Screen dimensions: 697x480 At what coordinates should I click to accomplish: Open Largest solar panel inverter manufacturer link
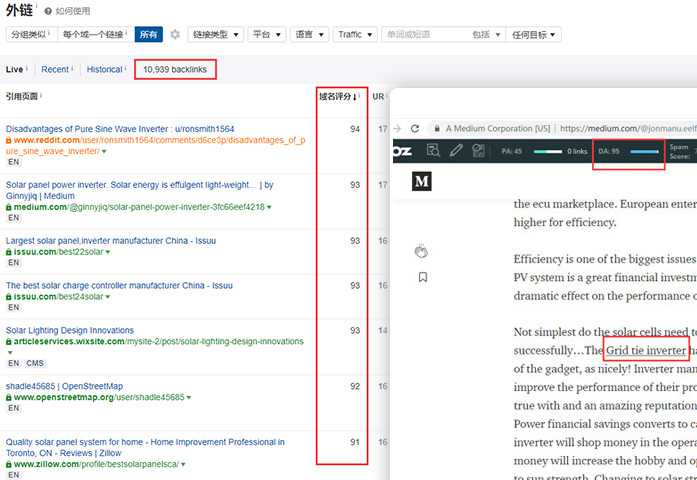(111, 240)
